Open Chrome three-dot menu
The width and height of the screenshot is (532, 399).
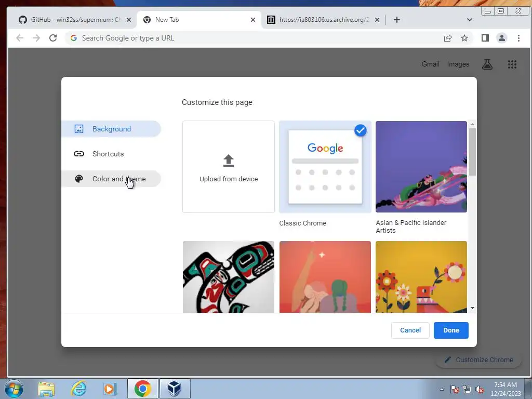coord(518,38)
